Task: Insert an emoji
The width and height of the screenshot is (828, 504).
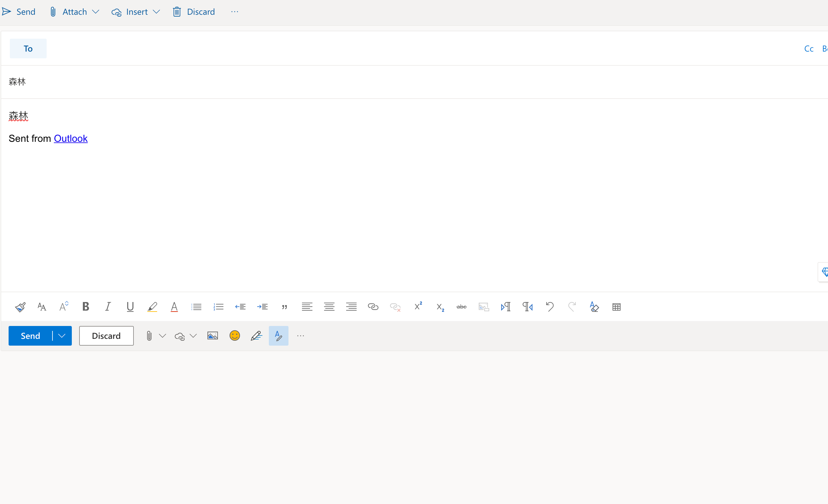Action: (234, 335)
